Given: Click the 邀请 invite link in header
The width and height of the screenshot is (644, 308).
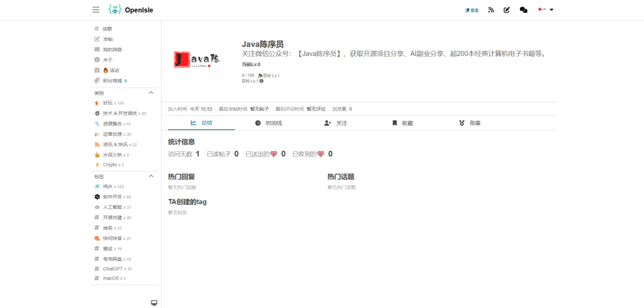Looking at the screenshot, I should [472, 10].
